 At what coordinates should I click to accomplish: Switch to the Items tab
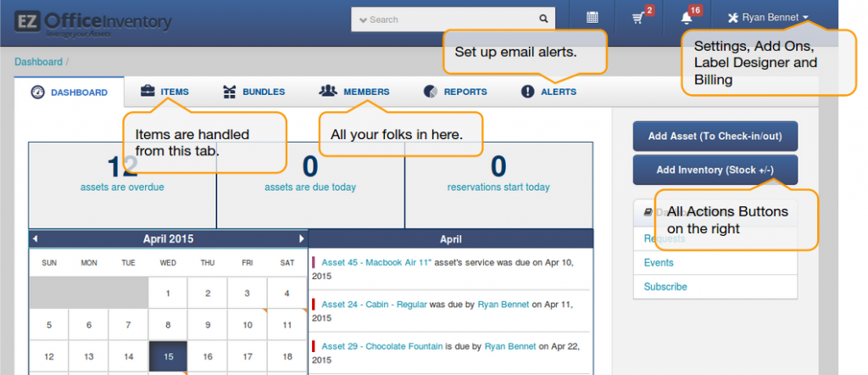click(164, 92)
